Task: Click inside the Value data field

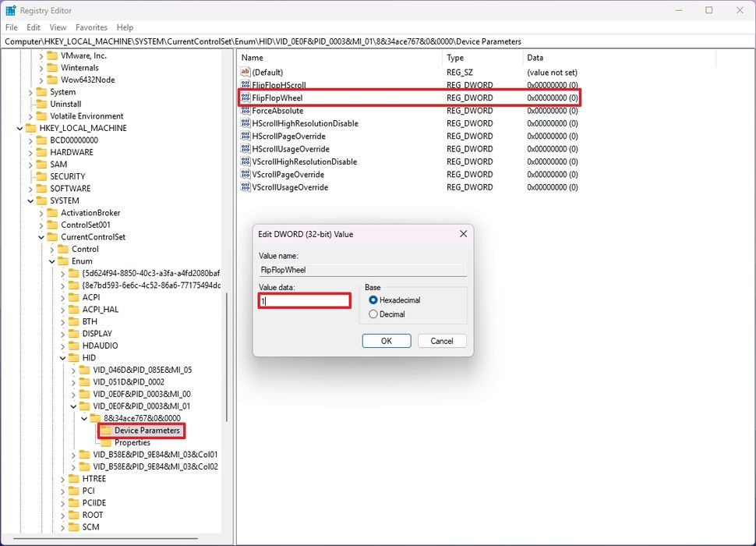Action: click(303, 300)
